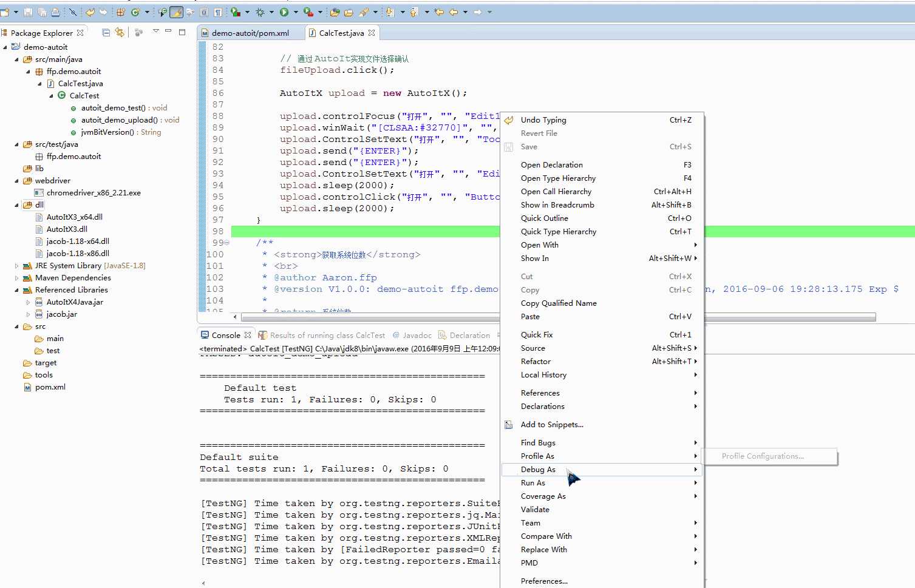Select Quick Fix in context menu
This screenshot has height=588, width=915.
point(602,335)
